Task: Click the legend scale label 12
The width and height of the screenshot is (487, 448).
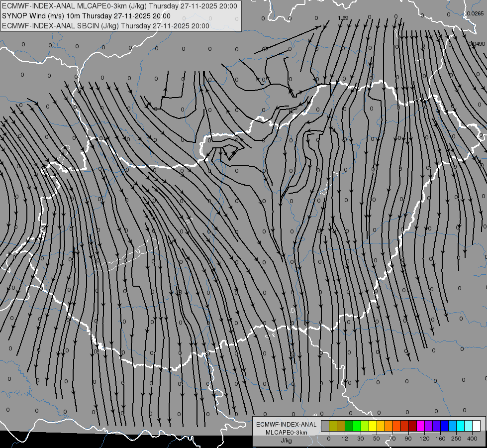Action: click(345, 439)
